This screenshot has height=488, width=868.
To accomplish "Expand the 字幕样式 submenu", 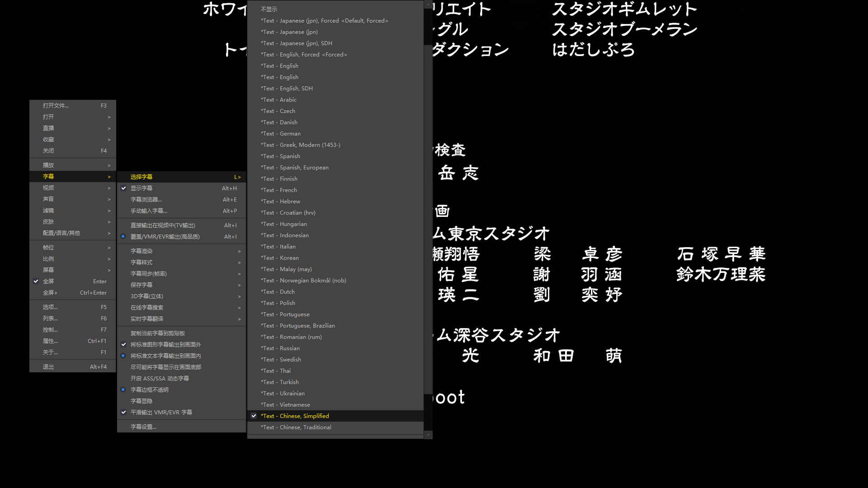I will click(x=181, y=262).
